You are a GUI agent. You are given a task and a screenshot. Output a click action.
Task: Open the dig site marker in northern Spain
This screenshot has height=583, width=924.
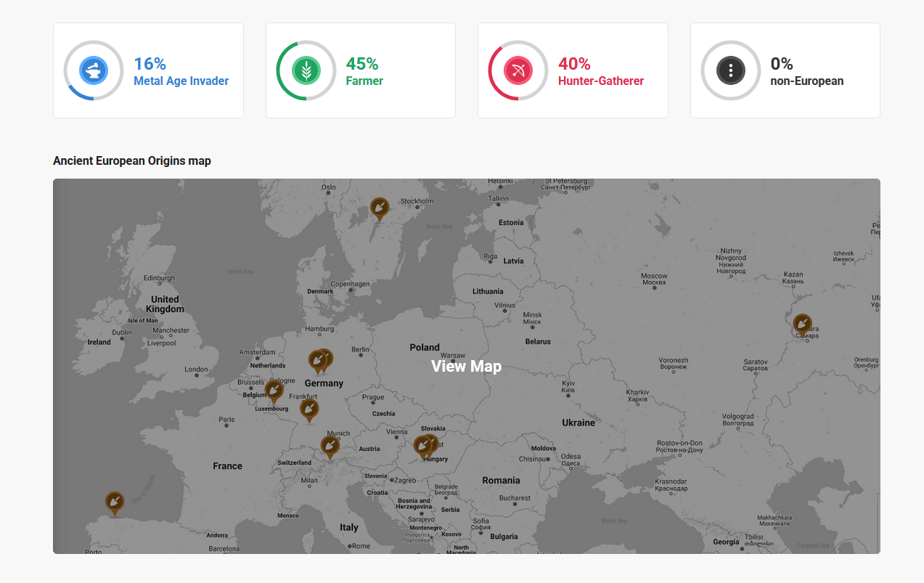click(x=114, y=502)
